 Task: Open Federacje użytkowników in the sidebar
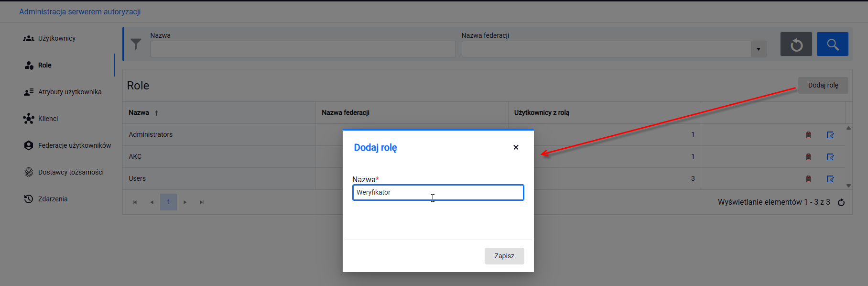click(x=75, y=145)
